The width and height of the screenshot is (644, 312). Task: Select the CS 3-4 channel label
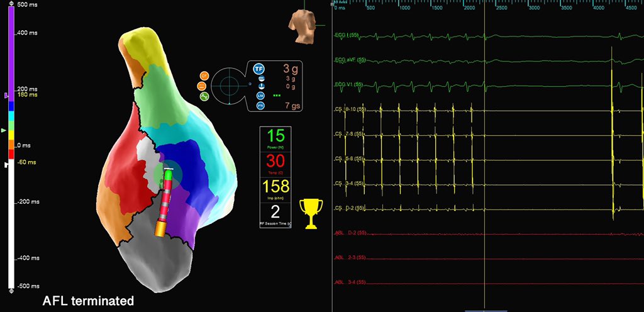350,183
